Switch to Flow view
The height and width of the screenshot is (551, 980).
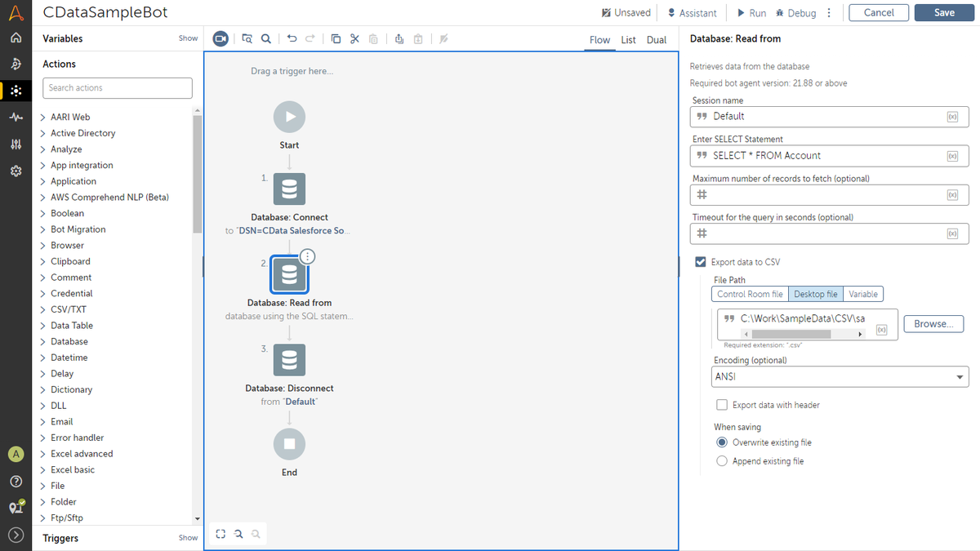click(x=599, y=40)
